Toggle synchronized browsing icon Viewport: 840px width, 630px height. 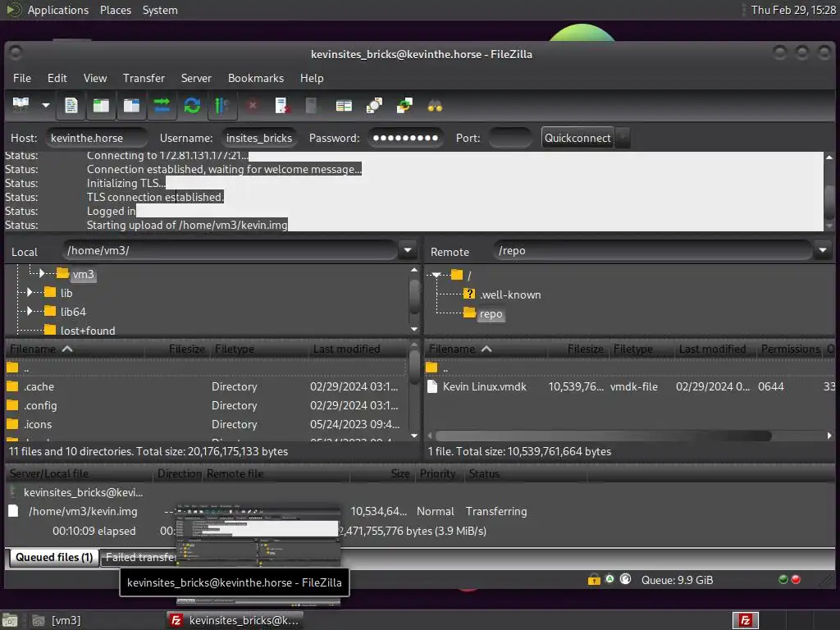tap(404, 105)
